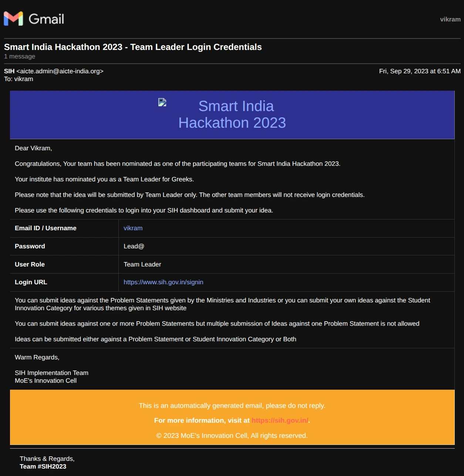Click the 'To: vikram' recipient line
Image resolution: width=464 pixels, height=476 pixels.
(19, 79)
